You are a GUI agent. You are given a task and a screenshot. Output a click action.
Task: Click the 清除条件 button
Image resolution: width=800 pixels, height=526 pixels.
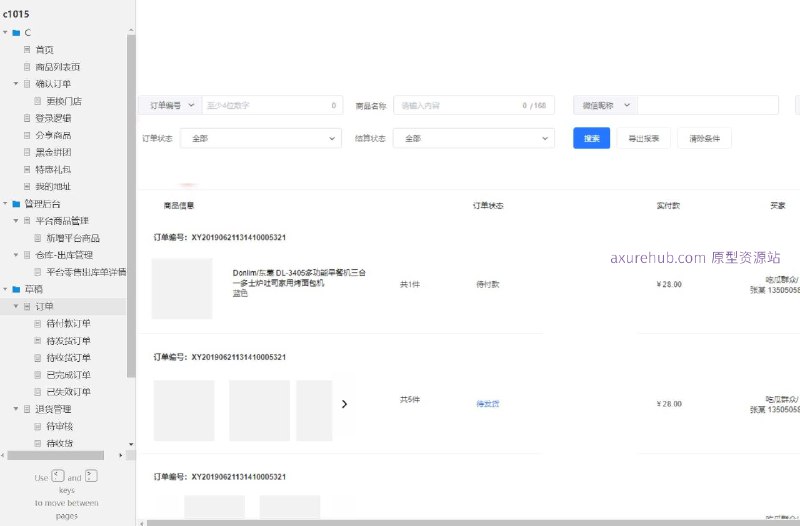(x=704, y=138)
